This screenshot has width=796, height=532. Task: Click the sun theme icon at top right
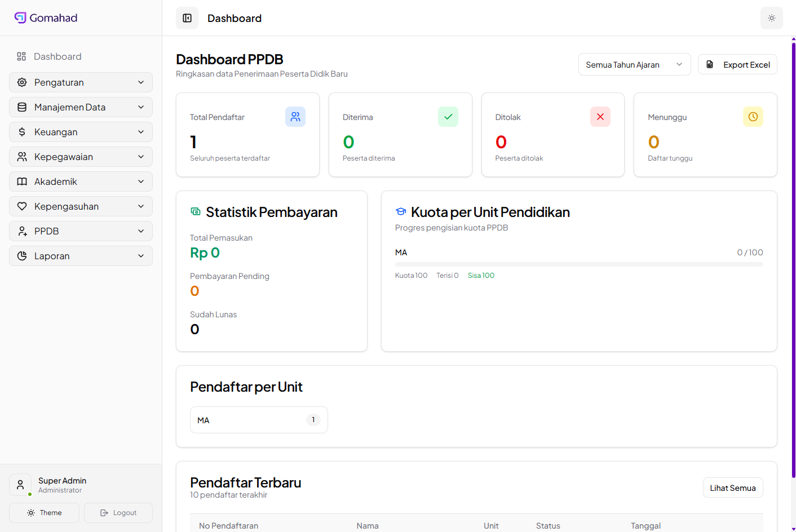point(772,18)
